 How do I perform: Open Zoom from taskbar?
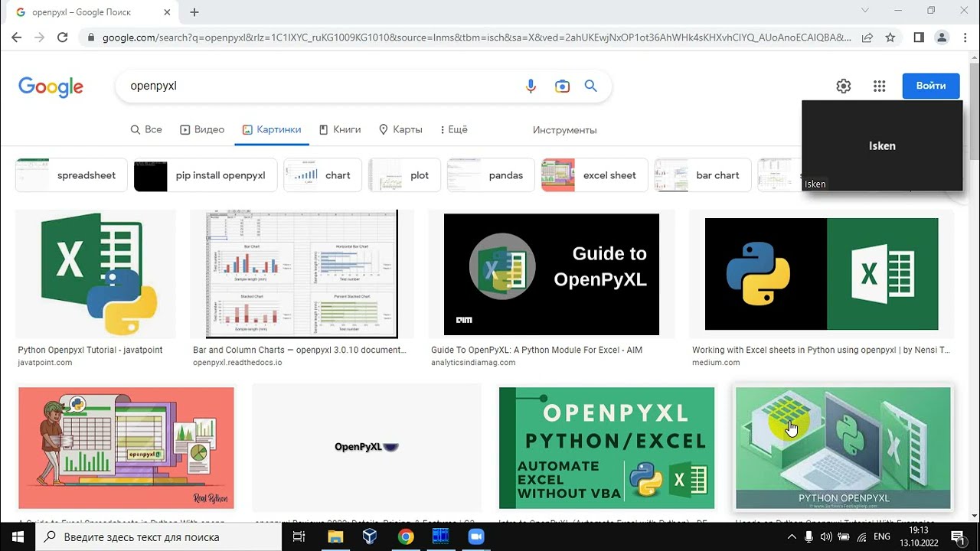[476, 536]
